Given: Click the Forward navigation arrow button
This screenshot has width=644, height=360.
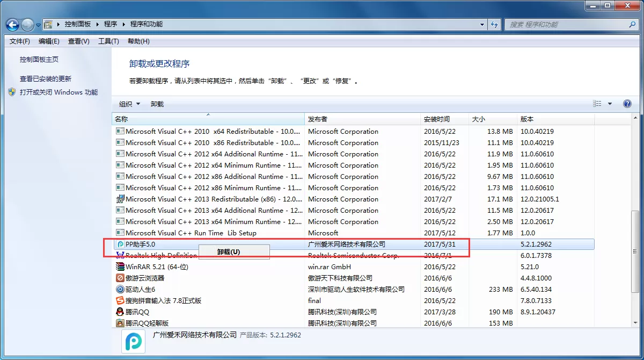Looking at the screenshot, I should (x=27, y=25).
